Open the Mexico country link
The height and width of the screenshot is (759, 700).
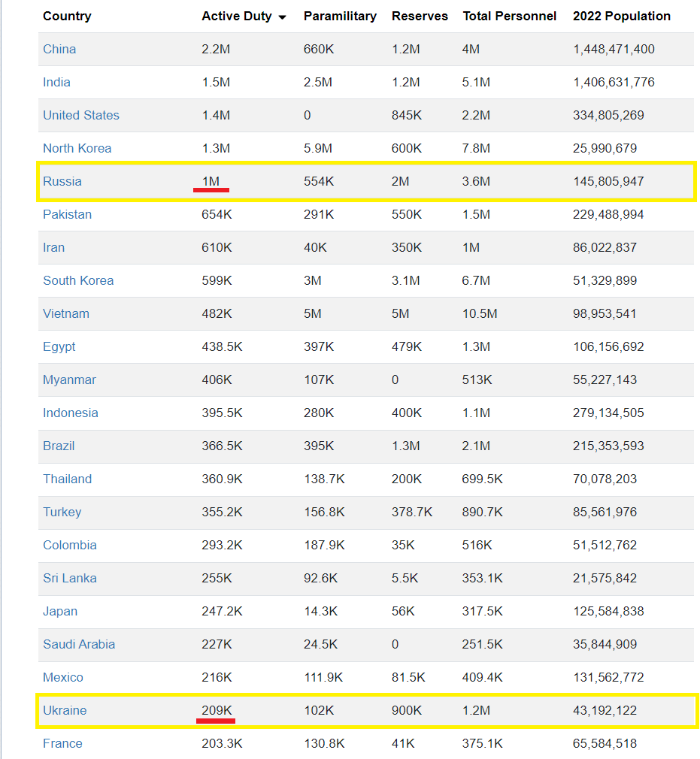(x=63, y=678)
